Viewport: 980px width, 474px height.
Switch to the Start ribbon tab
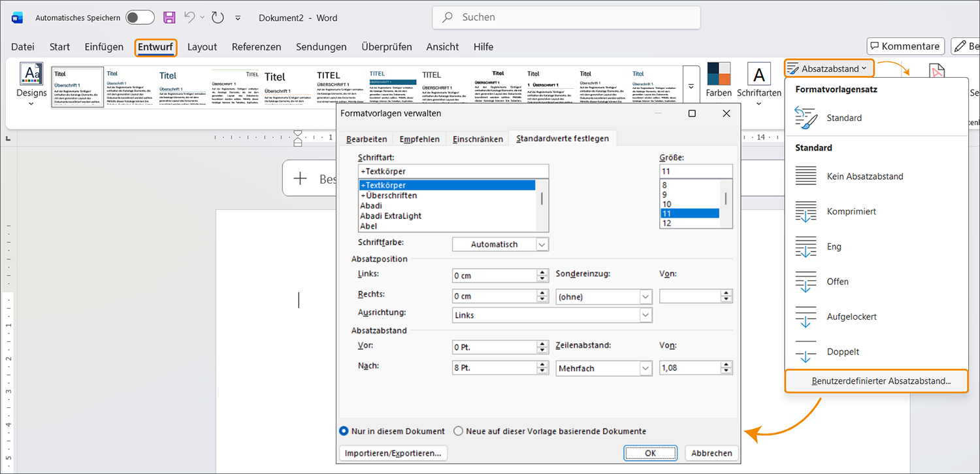pos(59,47)
